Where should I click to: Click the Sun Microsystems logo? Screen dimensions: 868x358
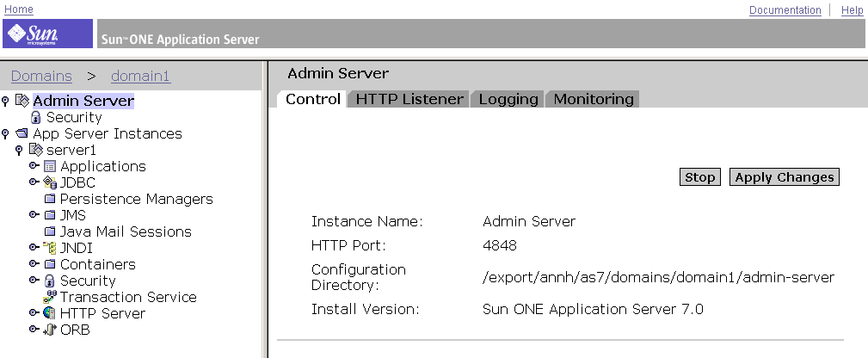(47, 34)
